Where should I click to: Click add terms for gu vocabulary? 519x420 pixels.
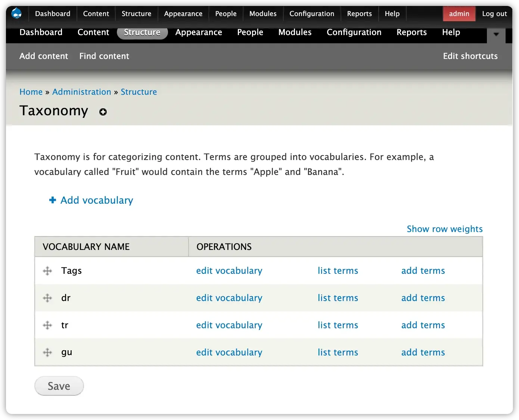(423, 352)
